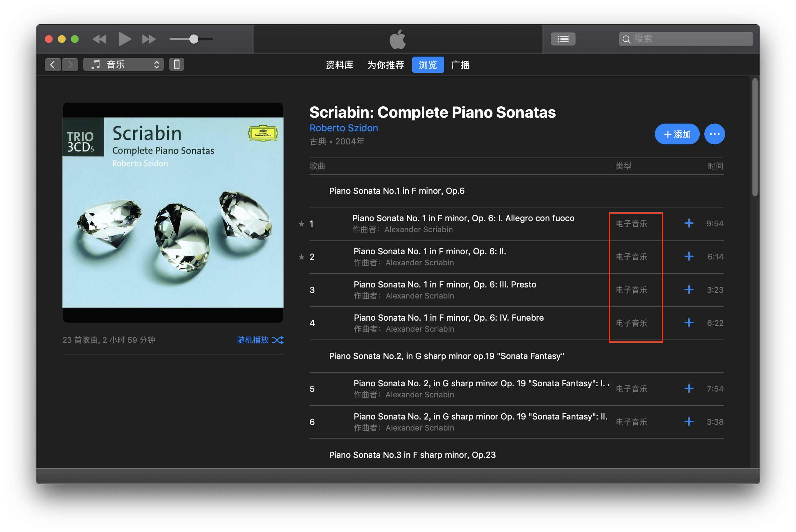The width and height of the screenshot is (796, 532).
Task: Open artist link Roberto Szidon
Action: tap(344, 128)
